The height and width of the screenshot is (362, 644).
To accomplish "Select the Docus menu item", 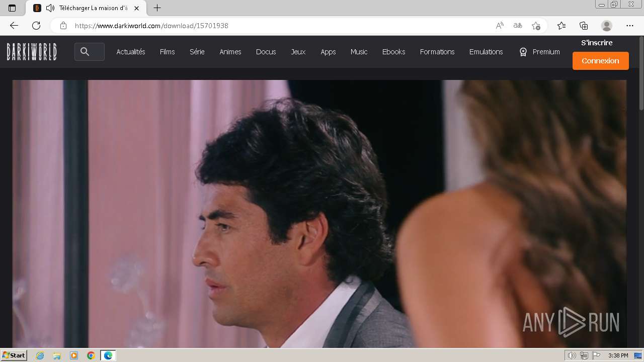I will (266, 52).
